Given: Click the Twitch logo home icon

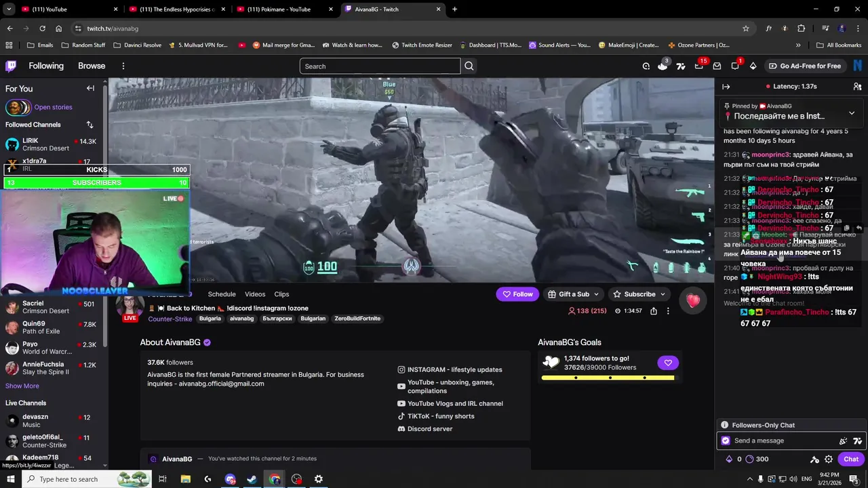Looking at the screenshot, I should [11, 66].
